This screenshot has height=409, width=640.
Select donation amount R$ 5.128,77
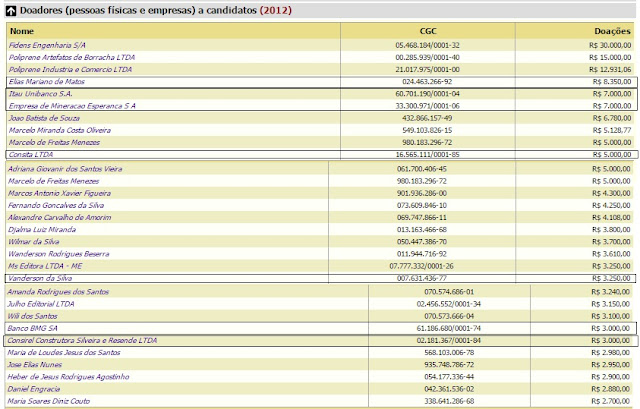click(612, 130)
